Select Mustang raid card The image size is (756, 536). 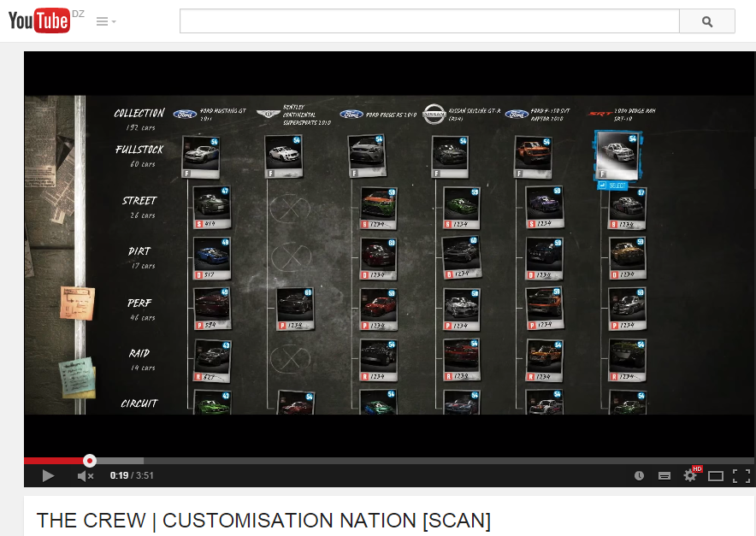click(x=211, y=362)
